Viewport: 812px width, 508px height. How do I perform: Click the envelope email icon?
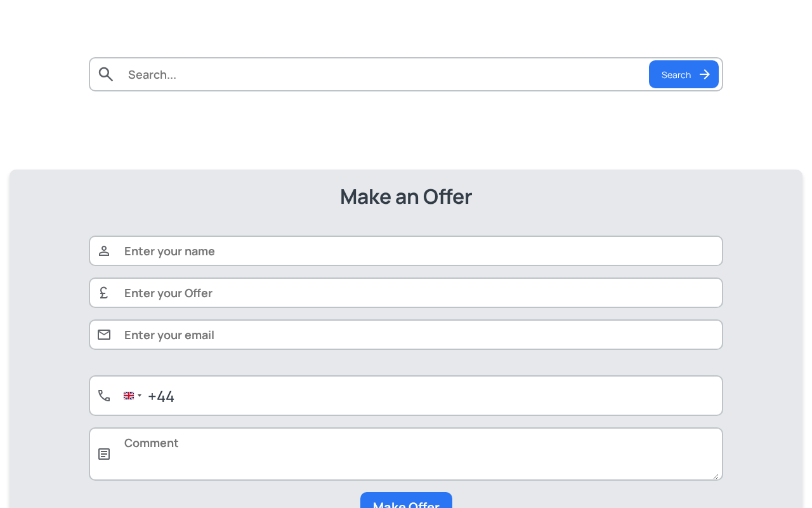(104, 335)
